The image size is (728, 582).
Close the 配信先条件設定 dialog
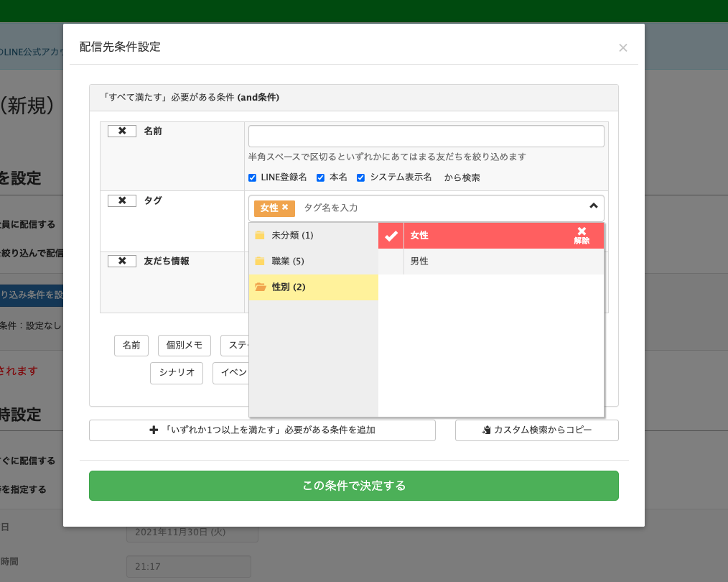pos(623,48)
